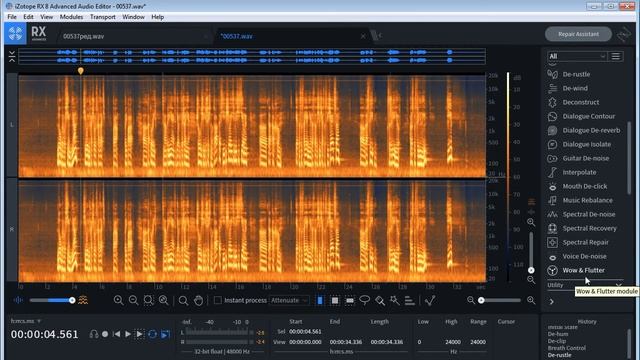The width and height of the screenshot is (640, 360).
Task: Collapse the waveform overview strip
Action: point(12,56)
